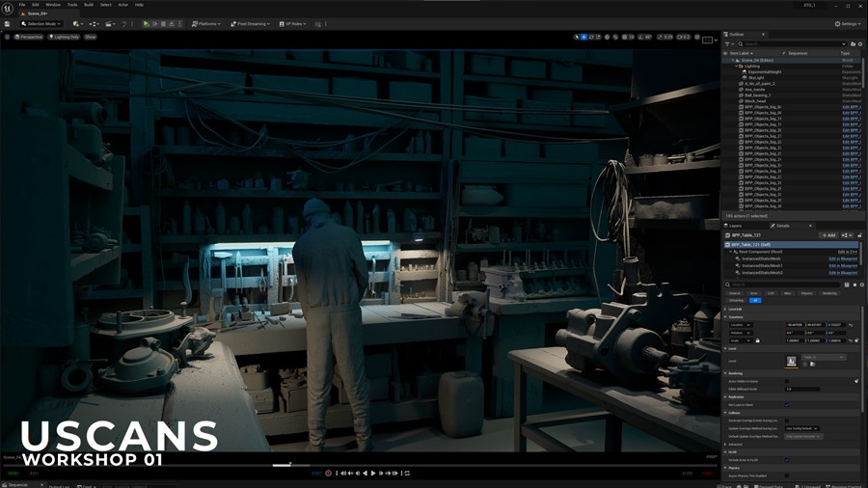Toggle scale snap 0.25 in viewport
The height and width of the screenshot is (488, 868).
665,37
